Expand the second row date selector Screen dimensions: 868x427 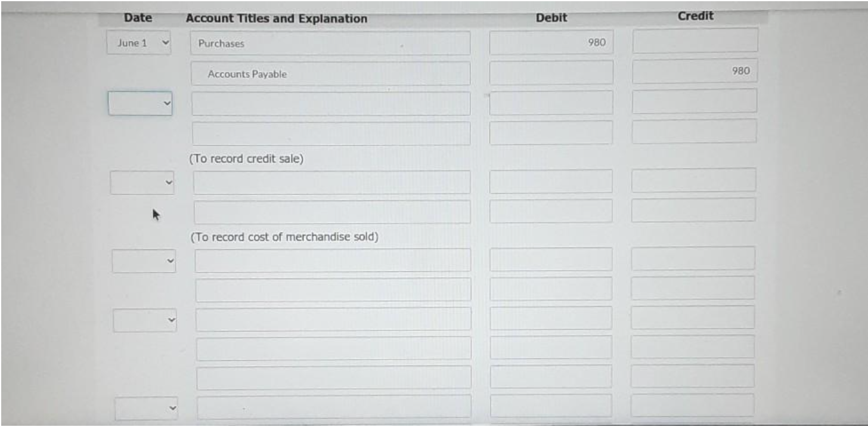142,103
